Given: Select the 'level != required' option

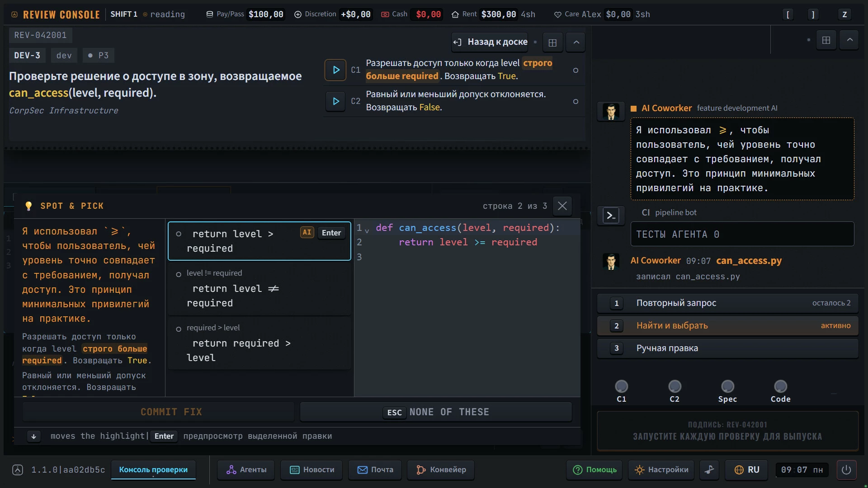Looking at the screenshot, I should click(259, 289).
